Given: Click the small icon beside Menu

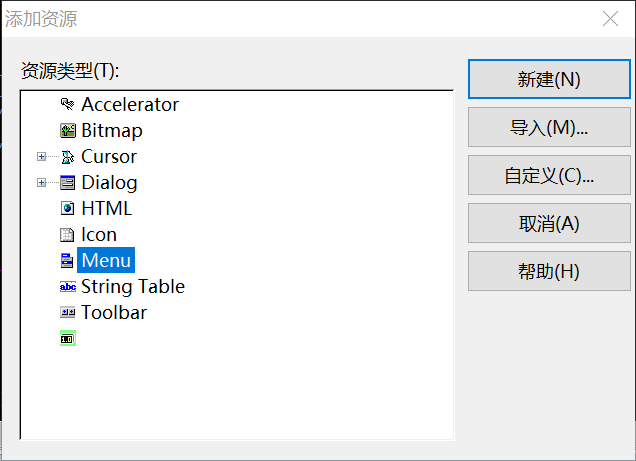Looking at the screenshot, I should click(68, 261).
